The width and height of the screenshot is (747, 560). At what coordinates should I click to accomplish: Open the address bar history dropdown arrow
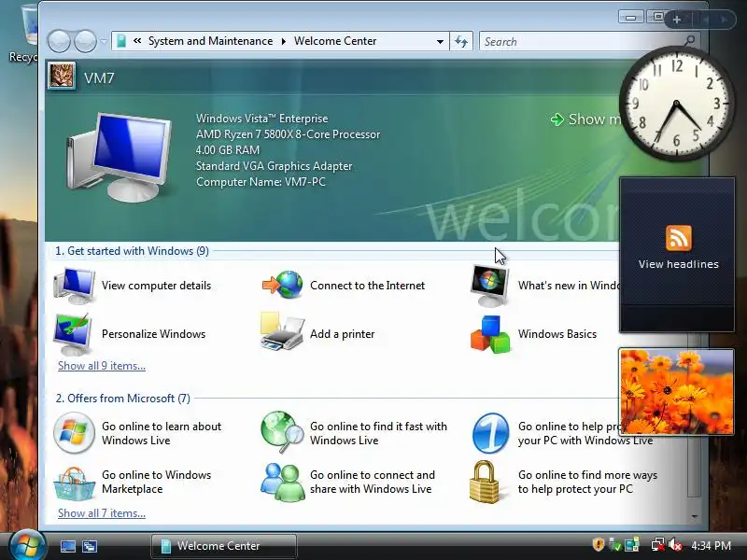440,41
